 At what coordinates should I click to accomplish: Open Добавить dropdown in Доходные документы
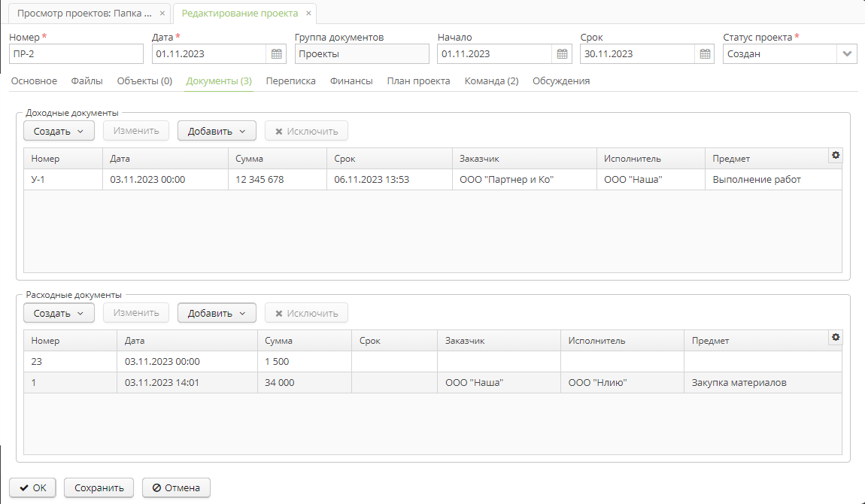click(x=217, y=131)
